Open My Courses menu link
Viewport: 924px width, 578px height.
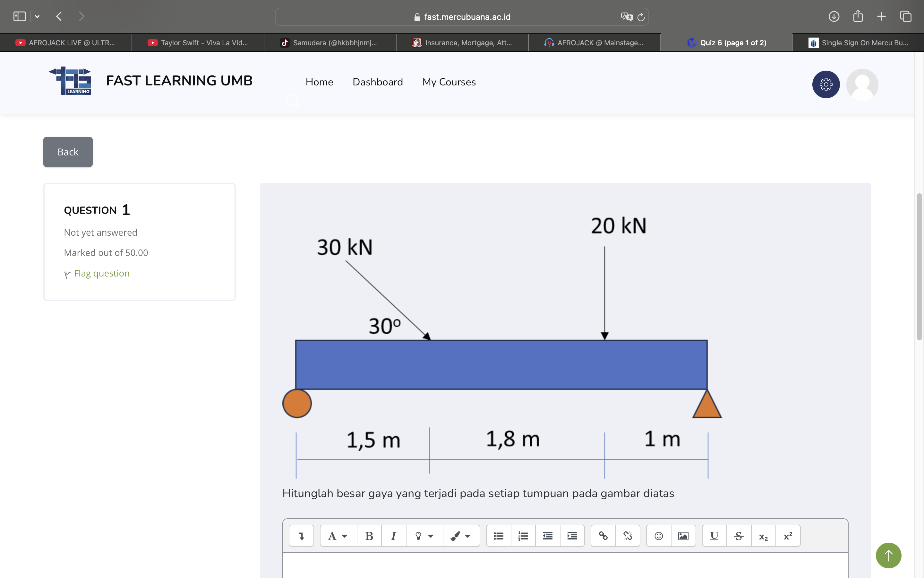[x=449, y=82]
